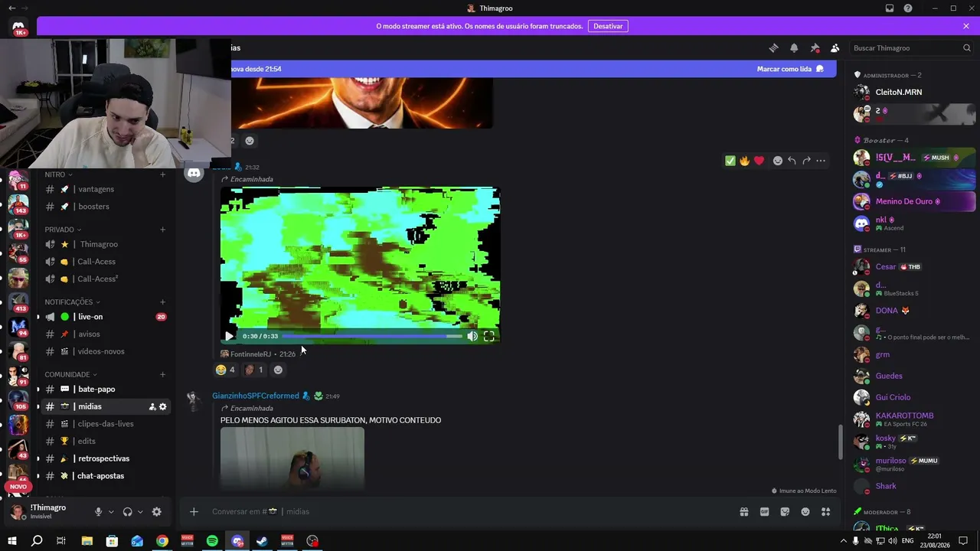Dismiss the streamer mode banner
This screenshot has height=551, width=980.
click(x=966, y=26)
